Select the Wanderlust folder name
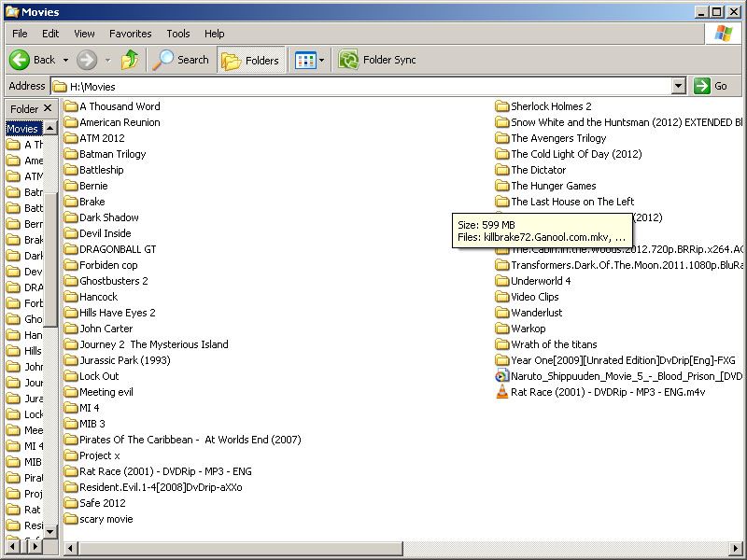The height and width of the screenshot is (560, 747). (537, 313)
